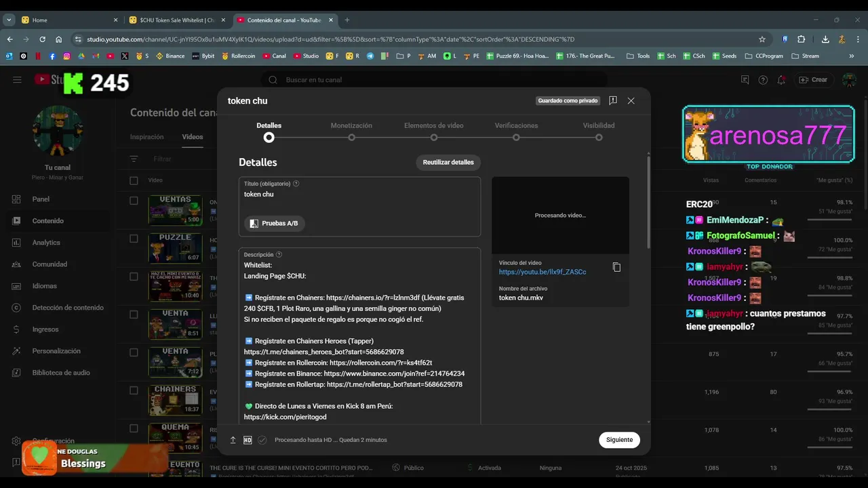Check the box for the 10:45 QUEMA video
Image resolution: width=868 pixels, height=488 pixels.
[x=134, y=429]
